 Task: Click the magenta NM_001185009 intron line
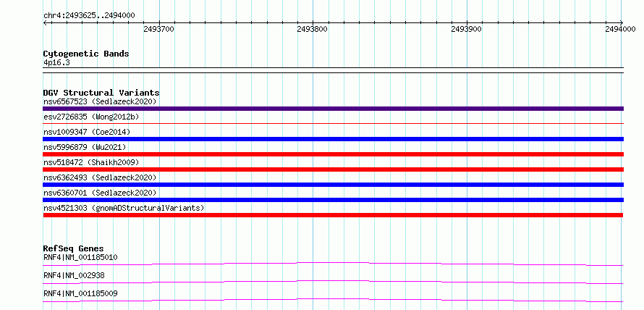click(x=333, y=300)
